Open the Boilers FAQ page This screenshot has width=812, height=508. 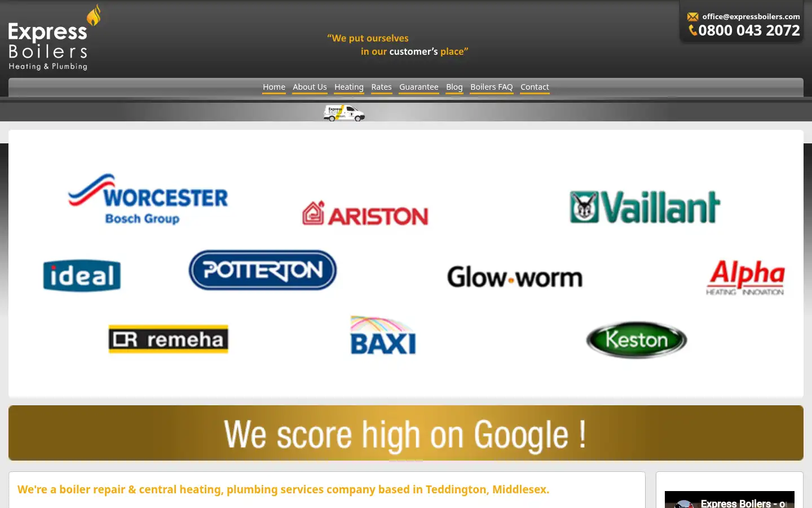(x=492, y=87)
